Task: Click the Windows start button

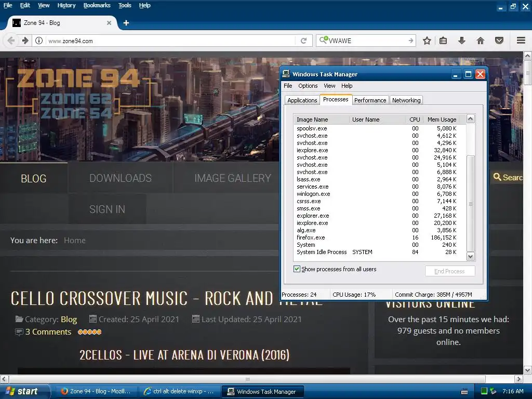Action: 25,391
